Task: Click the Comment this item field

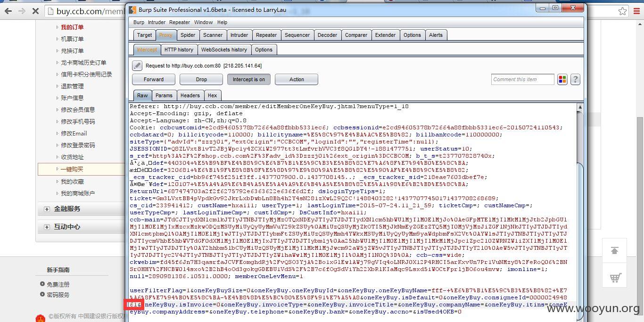Action: (522, 79)
